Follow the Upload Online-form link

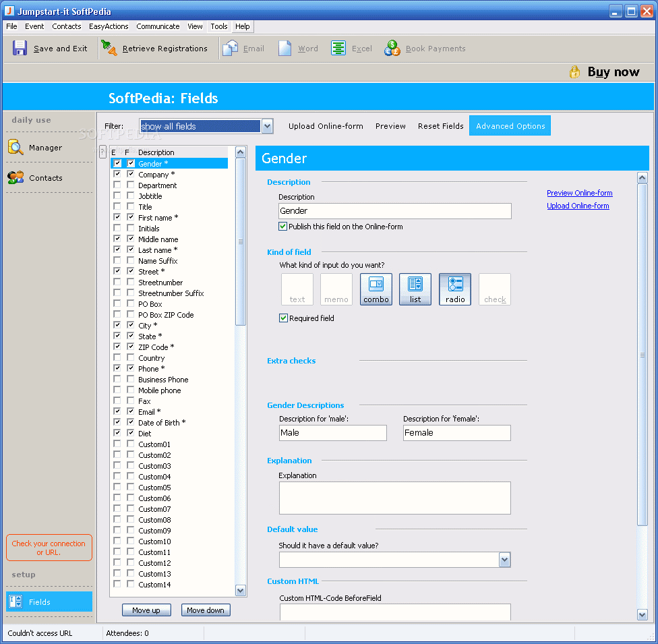point(578,206)
